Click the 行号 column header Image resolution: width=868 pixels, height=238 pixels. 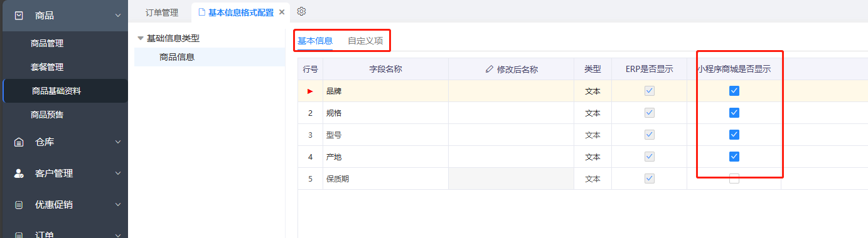coord(310,69)
